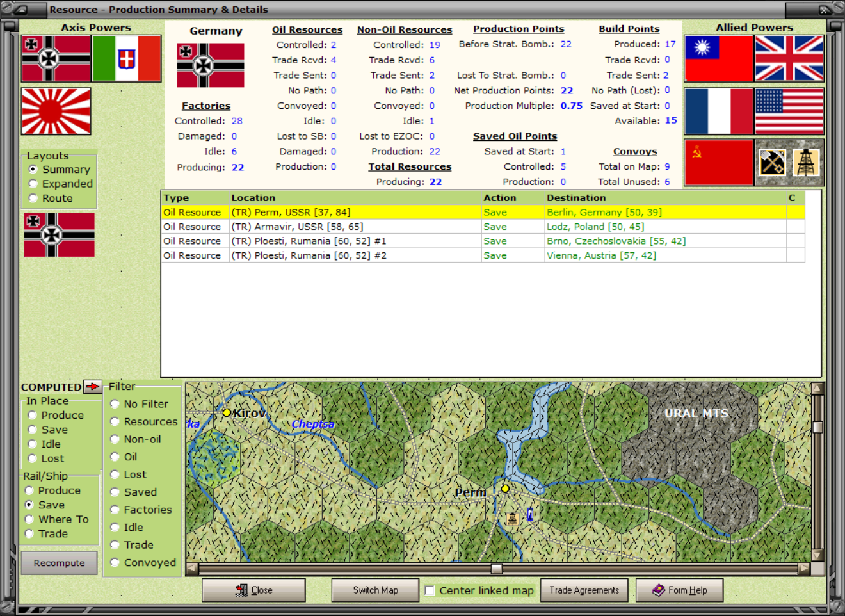Click the Recompute button
This screenshot has height=616, width=845.
[60, 563]
